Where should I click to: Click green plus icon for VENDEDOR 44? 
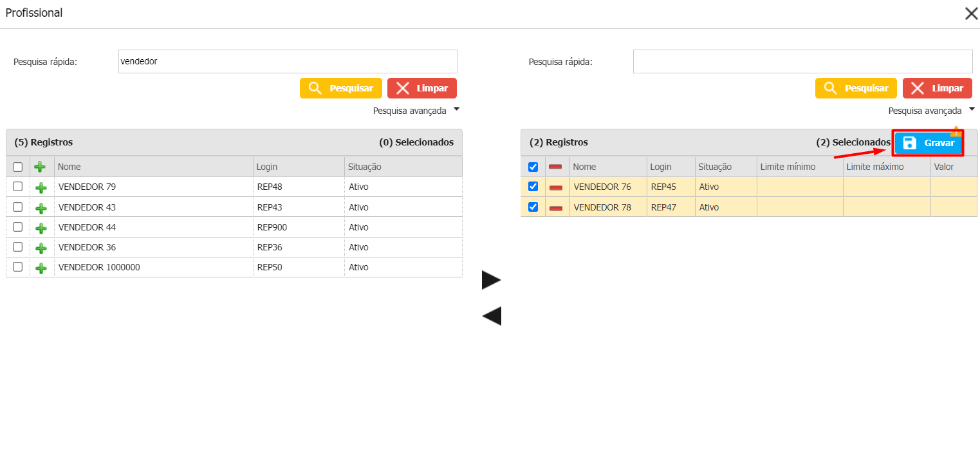pos(41,228)
